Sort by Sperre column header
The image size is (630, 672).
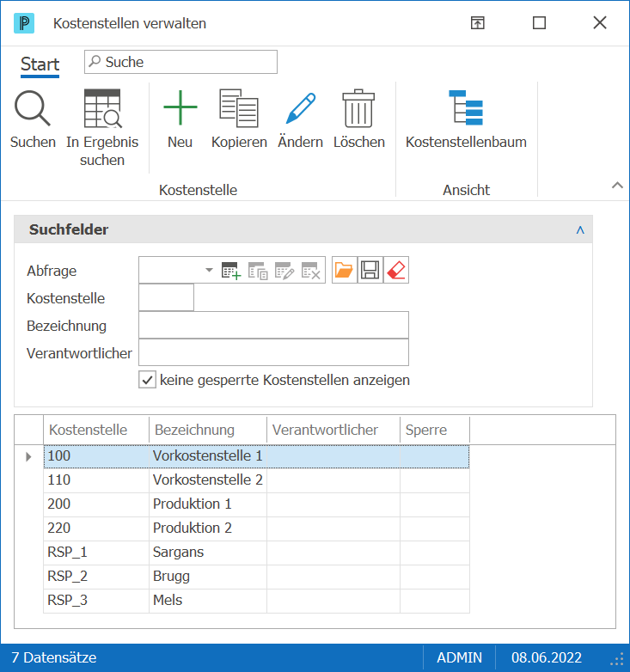(x=435, y=430)
